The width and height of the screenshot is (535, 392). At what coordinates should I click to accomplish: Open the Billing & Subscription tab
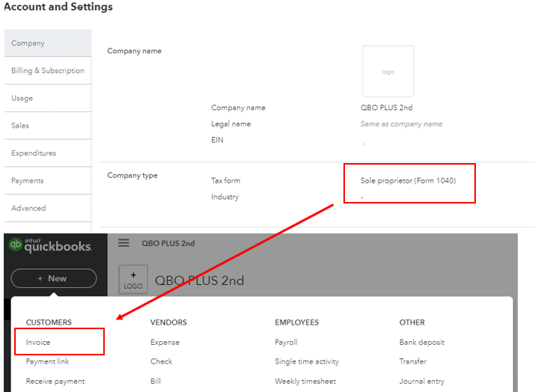pos(48,70)
